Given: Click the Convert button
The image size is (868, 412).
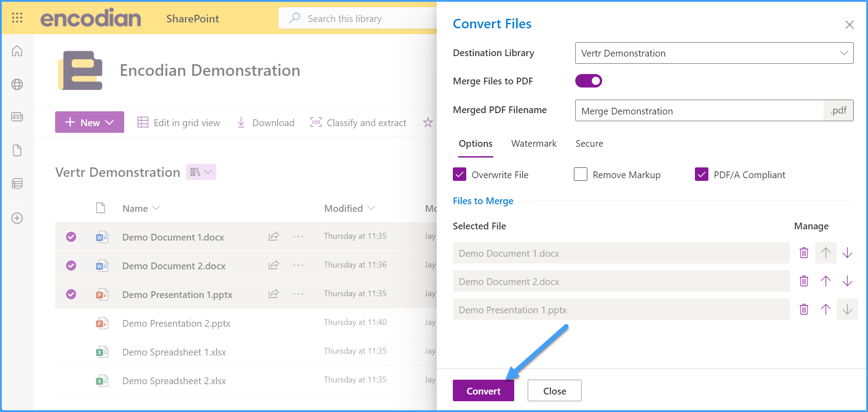Looking at the screenshot, I should pos(483,390).
